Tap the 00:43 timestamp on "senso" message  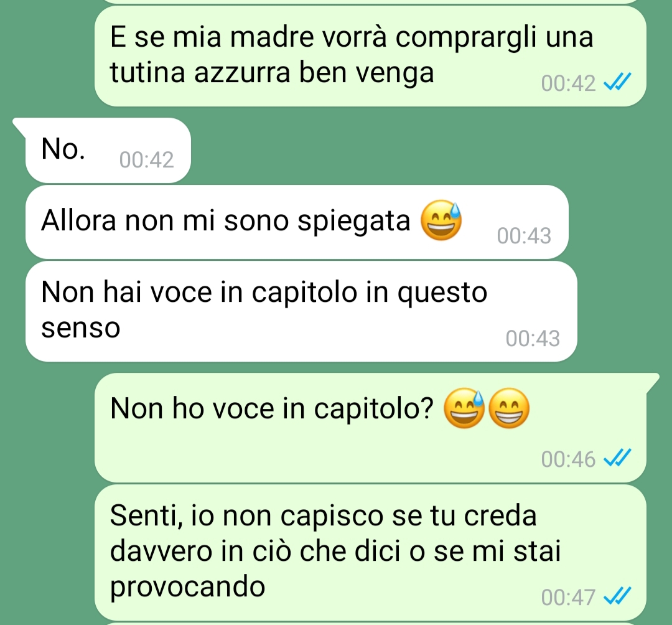[x=533, y=339]
